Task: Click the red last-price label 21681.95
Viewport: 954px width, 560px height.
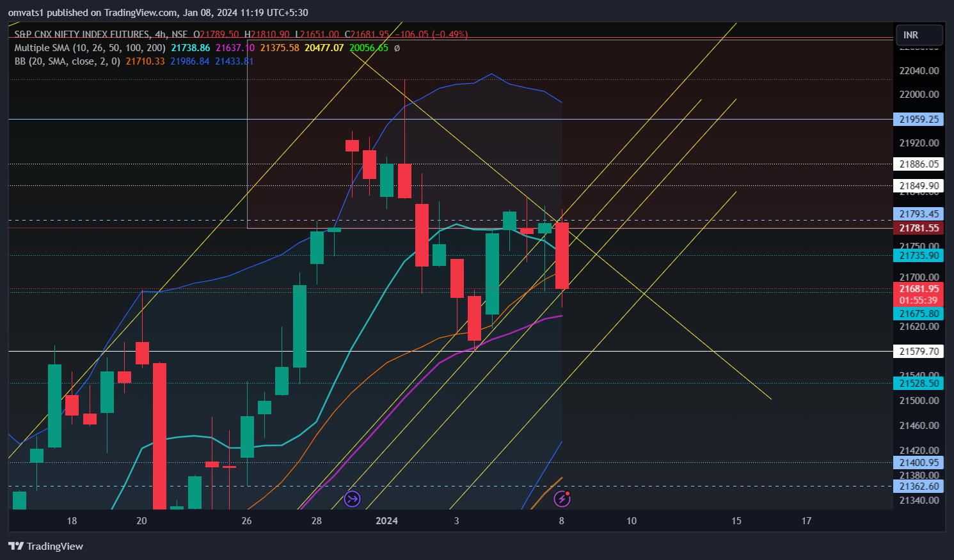Action: click(x=919, y=289)
